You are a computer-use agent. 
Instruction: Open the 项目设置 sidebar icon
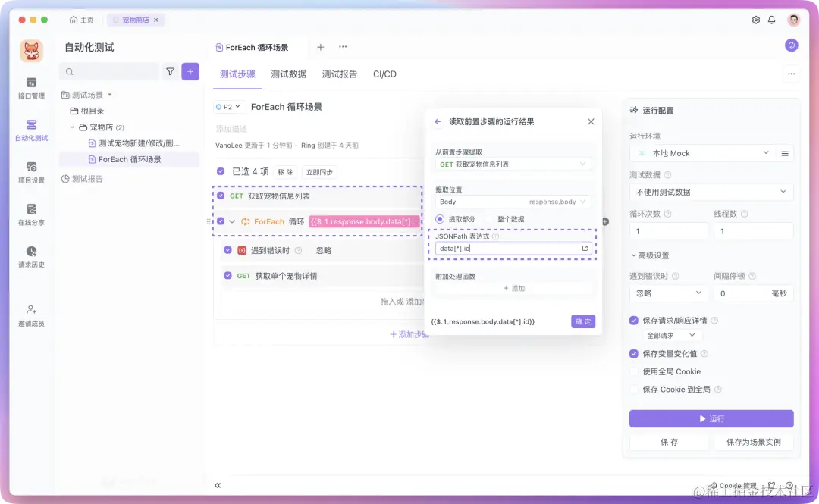[30, 173]
